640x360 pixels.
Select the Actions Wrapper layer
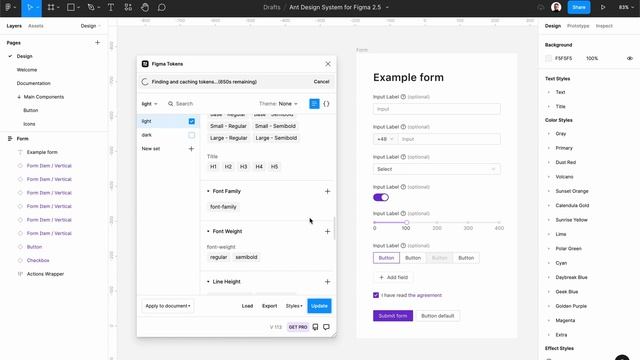45,274
